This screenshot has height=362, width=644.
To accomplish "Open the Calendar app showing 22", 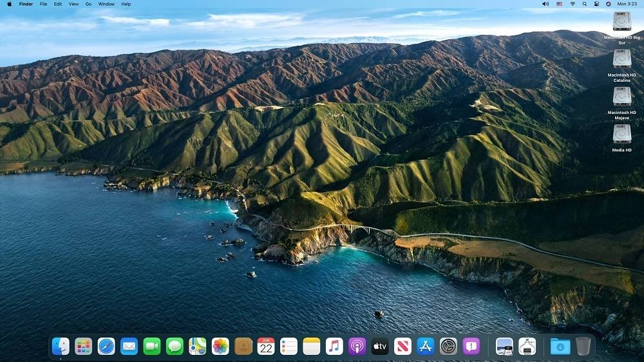I will 266,346.
